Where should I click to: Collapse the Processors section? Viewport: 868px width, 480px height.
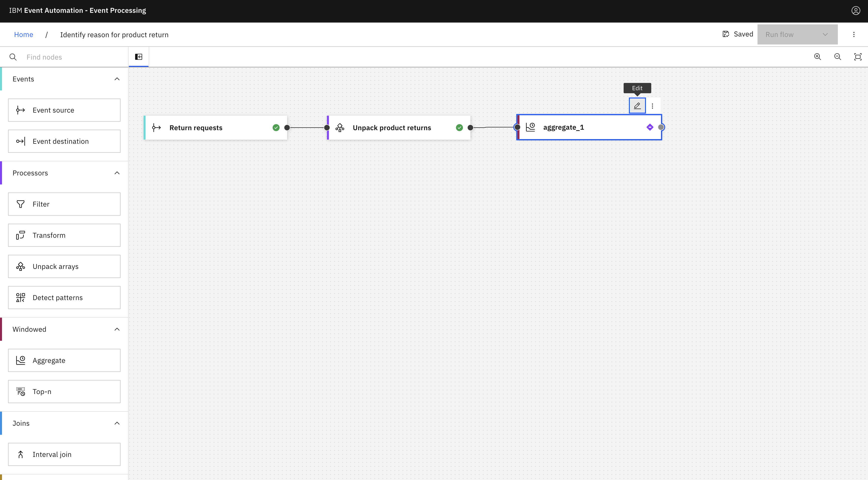click(x=117, y=173)
